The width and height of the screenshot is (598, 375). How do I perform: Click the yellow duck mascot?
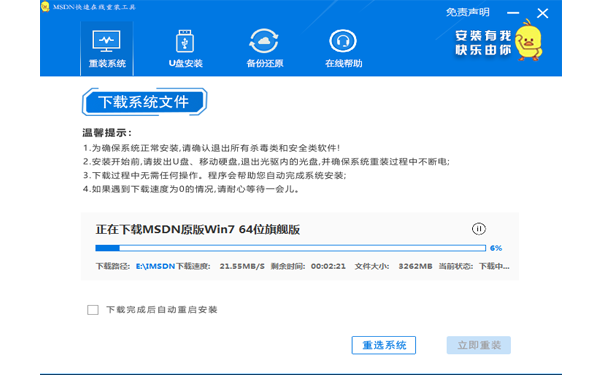(529, 40)
